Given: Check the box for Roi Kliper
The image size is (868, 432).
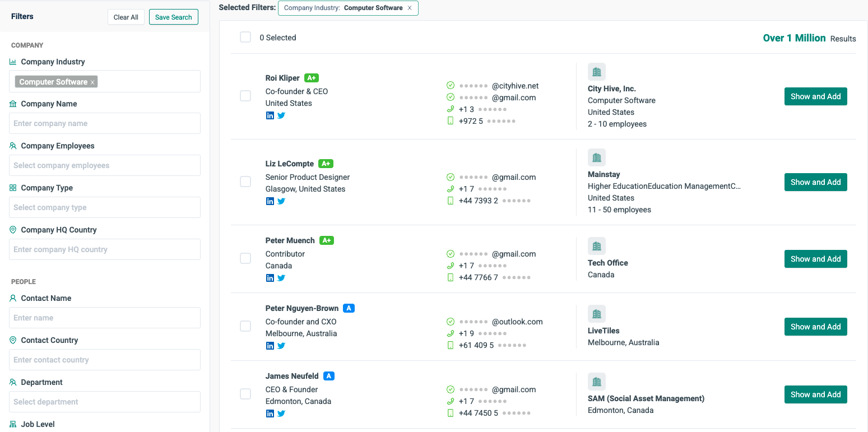Looking at the screenshot, I should 245,96.
